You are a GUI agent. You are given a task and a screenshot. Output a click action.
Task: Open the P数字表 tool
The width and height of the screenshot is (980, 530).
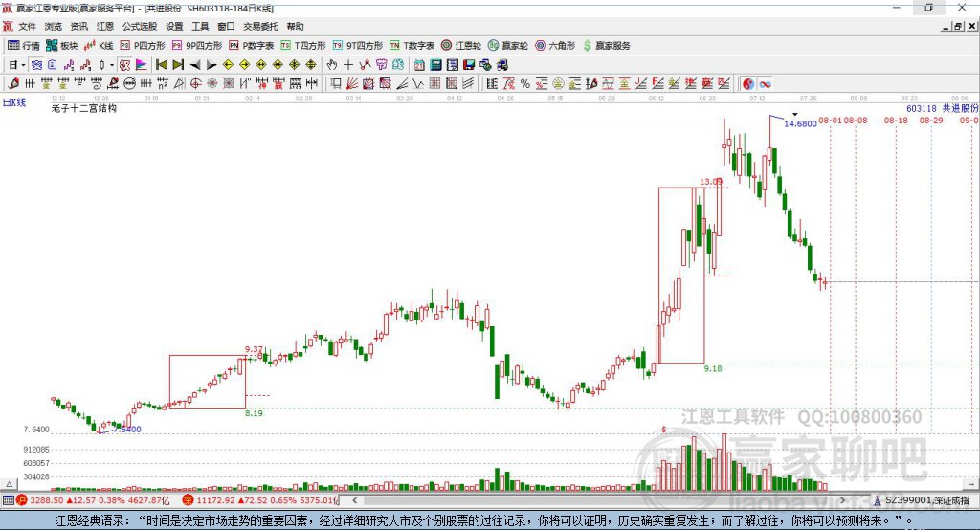(x=252, y=46)
